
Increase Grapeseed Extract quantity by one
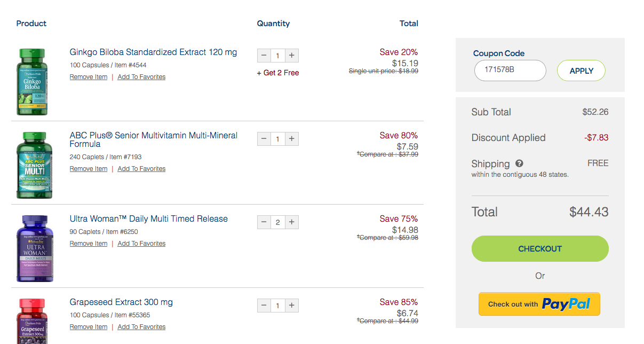tap(292, 306)
